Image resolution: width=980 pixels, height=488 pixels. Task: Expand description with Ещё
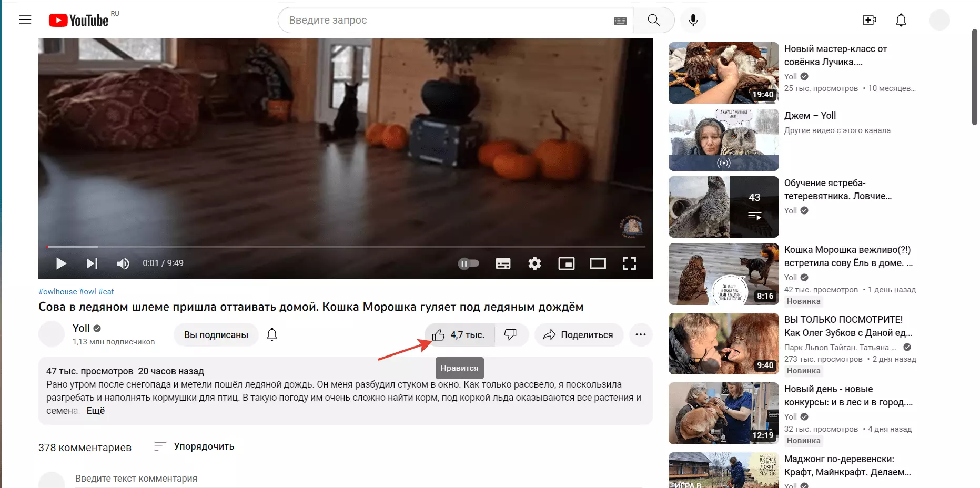96,411
